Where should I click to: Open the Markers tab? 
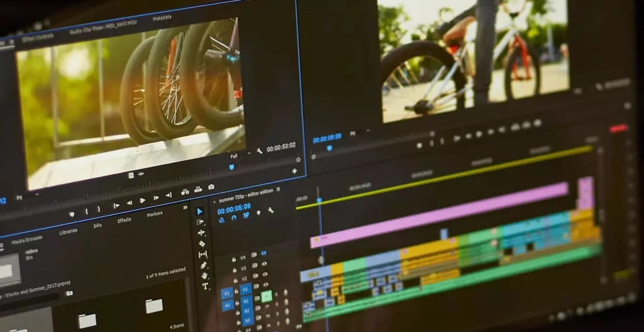coord(154,214)
